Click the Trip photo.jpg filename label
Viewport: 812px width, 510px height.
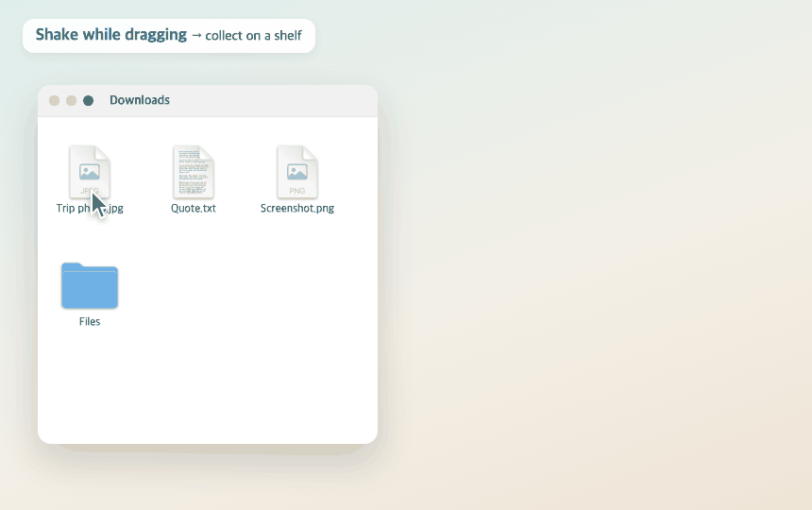pyautogui.click(x=90, y=208)
